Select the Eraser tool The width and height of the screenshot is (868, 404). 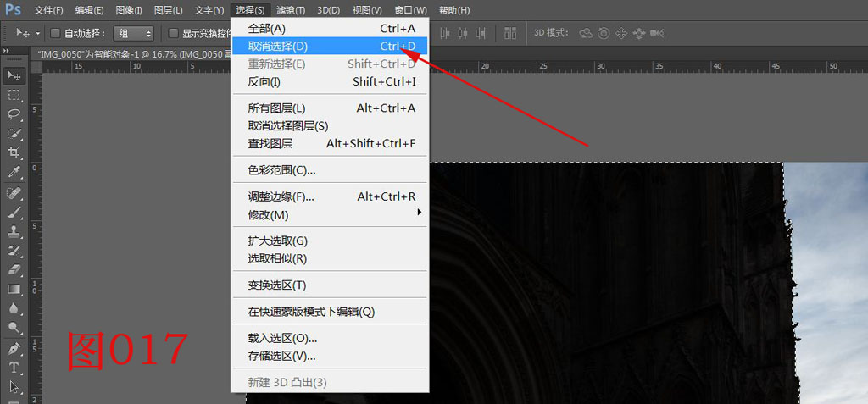point(14,269)
